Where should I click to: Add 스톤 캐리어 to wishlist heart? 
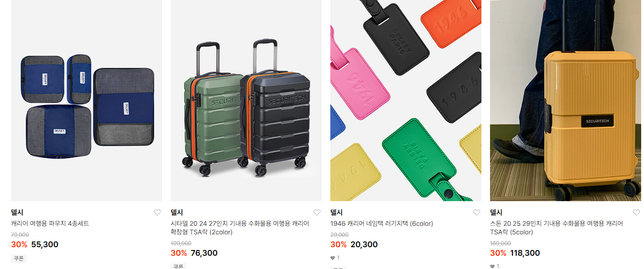click(636, 213)
